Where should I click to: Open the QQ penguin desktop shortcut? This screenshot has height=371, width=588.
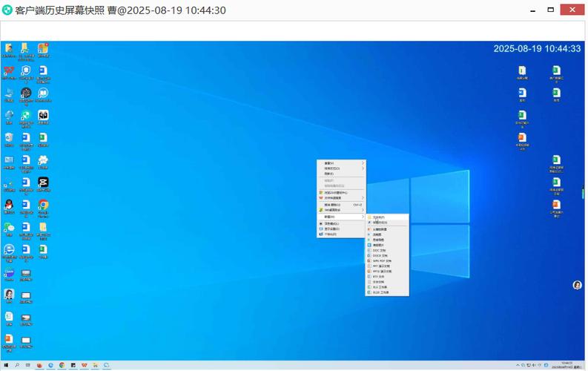(9, 206)
